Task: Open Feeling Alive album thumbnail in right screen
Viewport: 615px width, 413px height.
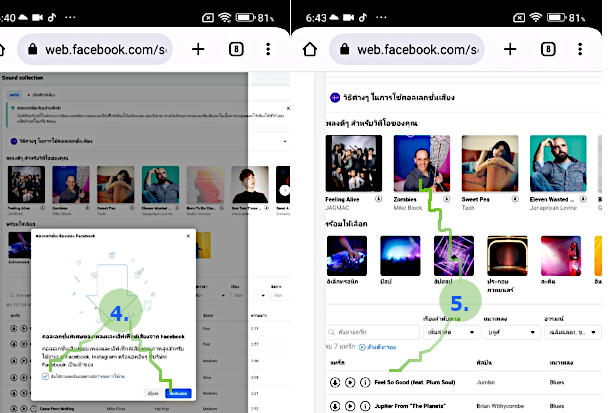Action: (354, 163)
